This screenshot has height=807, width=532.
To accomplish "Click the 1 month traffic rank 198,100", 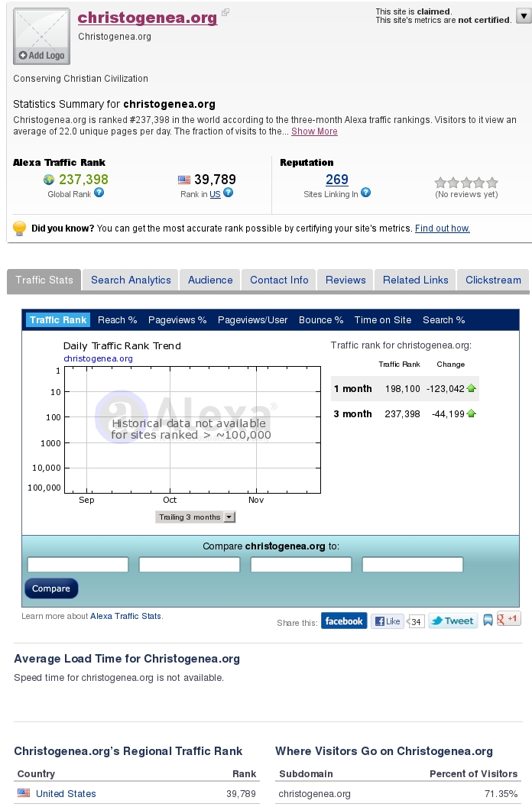I will pyautogui.click(x=403, y=388).
